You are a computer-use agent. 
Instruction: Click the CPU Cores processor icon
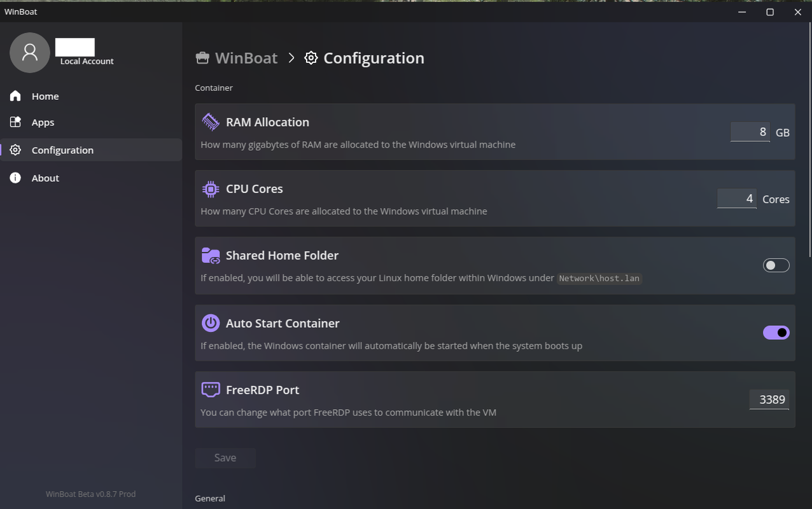(210, 189)
